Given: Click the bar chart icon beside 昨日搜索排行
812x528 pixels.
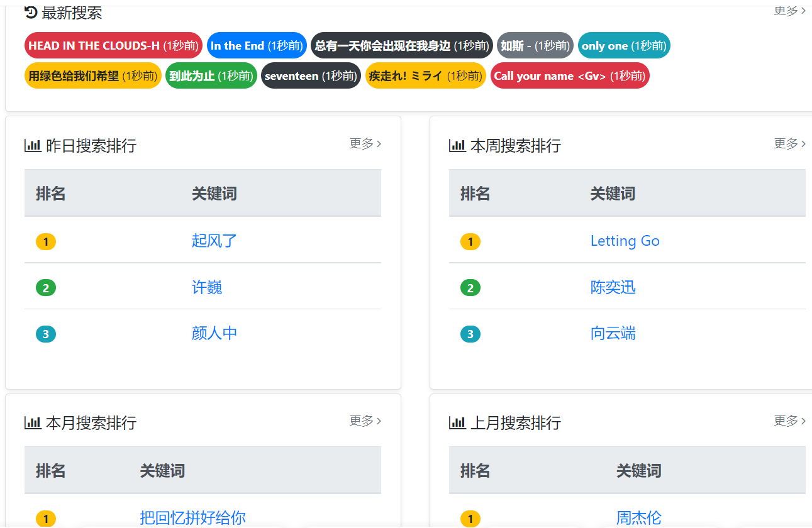Looking at the screenshot, I should 33,146.
